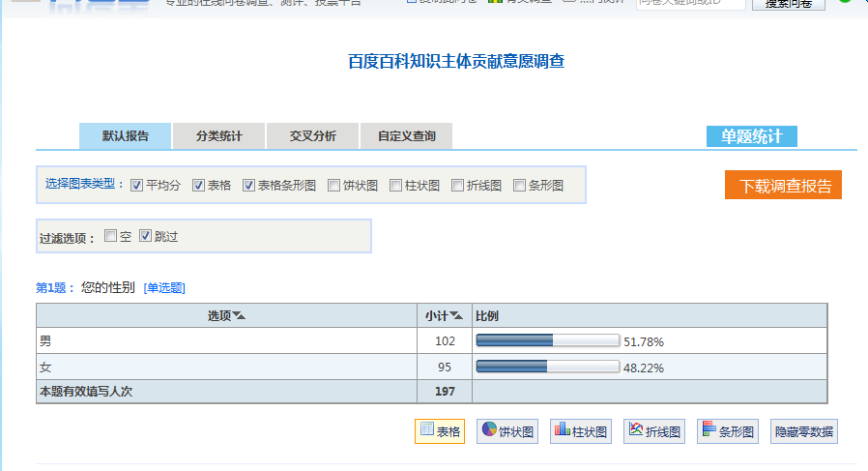Click the 本题有效填写人次 row label
Image resolution: width=868 pixels, height=471 pixels.
pyautogui.click(x=86, y=392)
